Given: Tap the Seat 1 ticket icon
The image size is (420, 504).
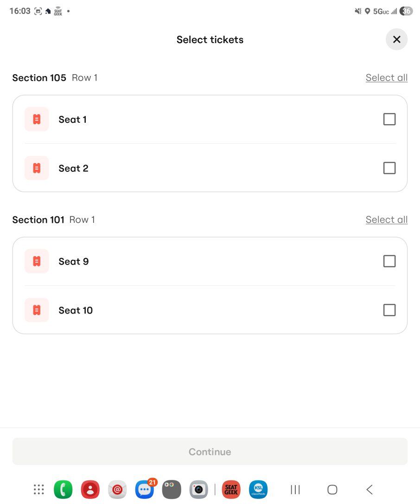Looking at the screenshot, I should [37, 120].
